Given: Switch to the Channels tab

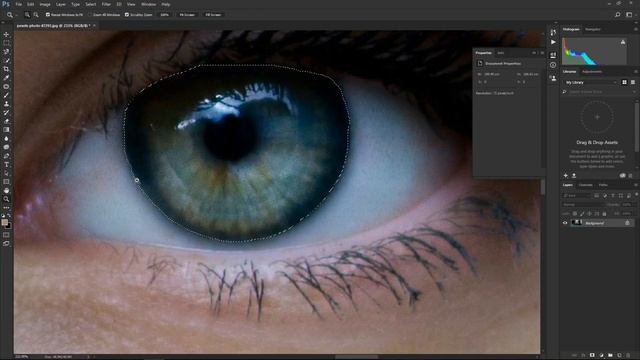Looking at the screenshot, I should click(x=585, y=185).
